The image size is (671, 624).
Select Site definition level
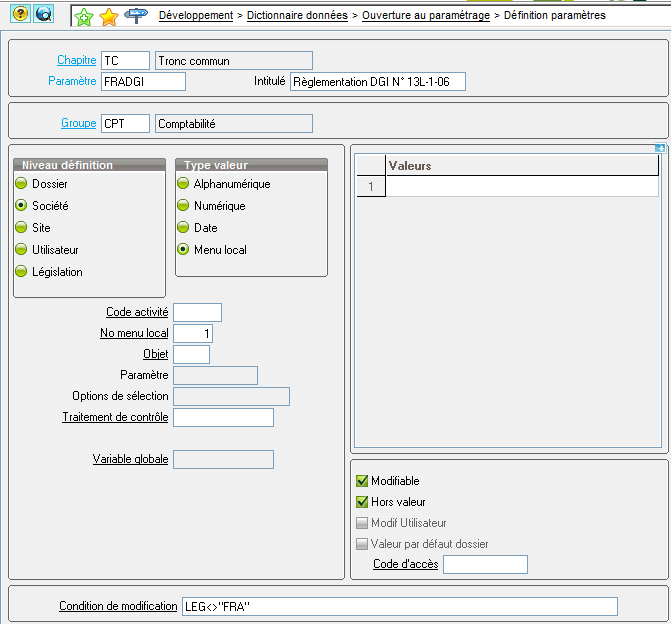tap(21, 227)
